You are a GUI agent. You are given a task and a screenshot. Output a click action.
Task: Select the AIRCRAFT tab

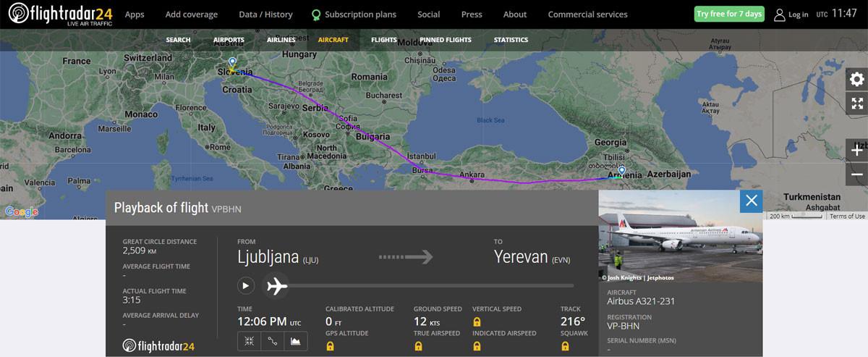333,40
